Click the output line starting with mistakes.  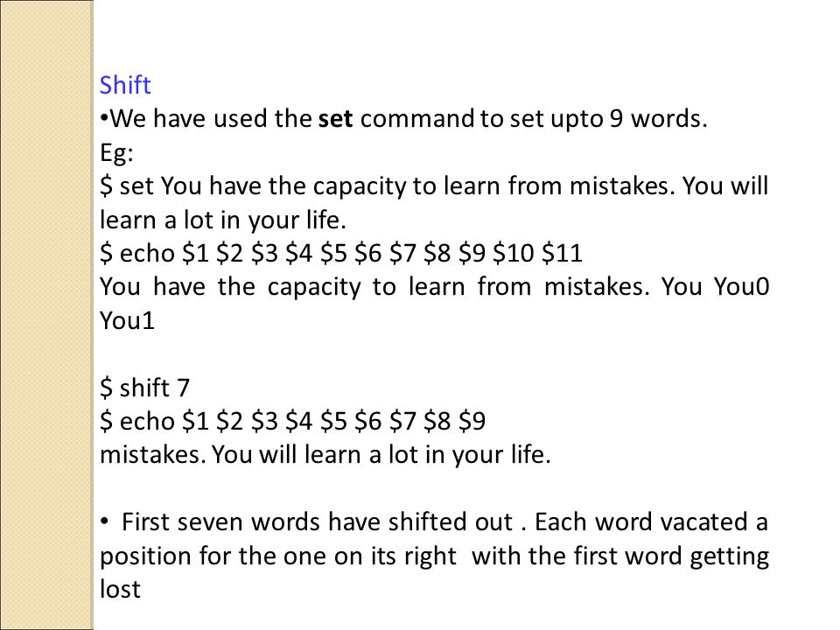click(x=325, y=455)
